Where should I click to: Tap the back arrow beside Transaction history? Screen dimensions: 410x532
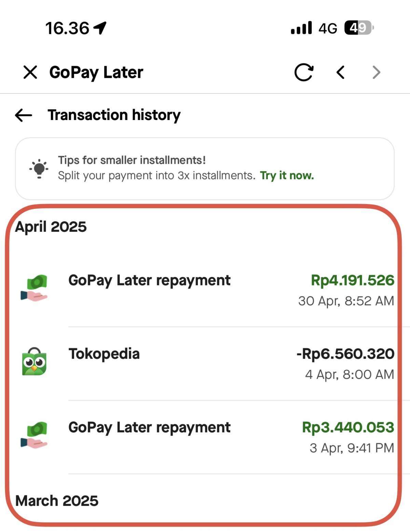(x=24, y=115)
